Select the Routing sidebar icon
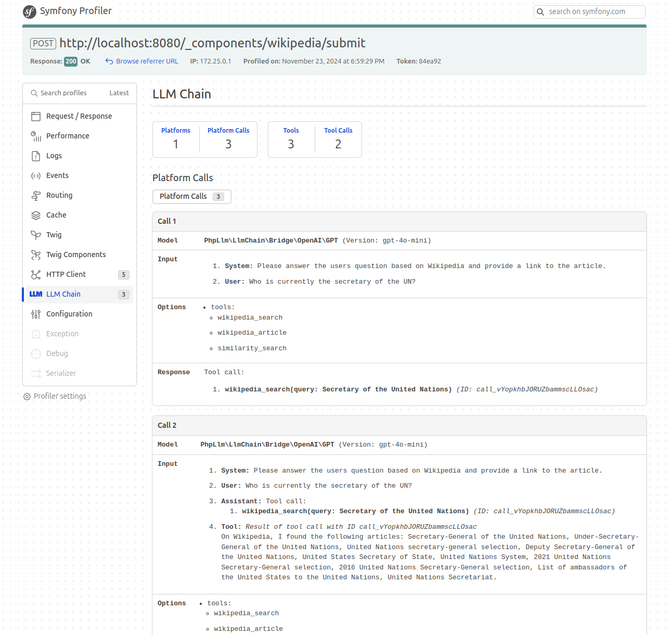 click(35, 195)
